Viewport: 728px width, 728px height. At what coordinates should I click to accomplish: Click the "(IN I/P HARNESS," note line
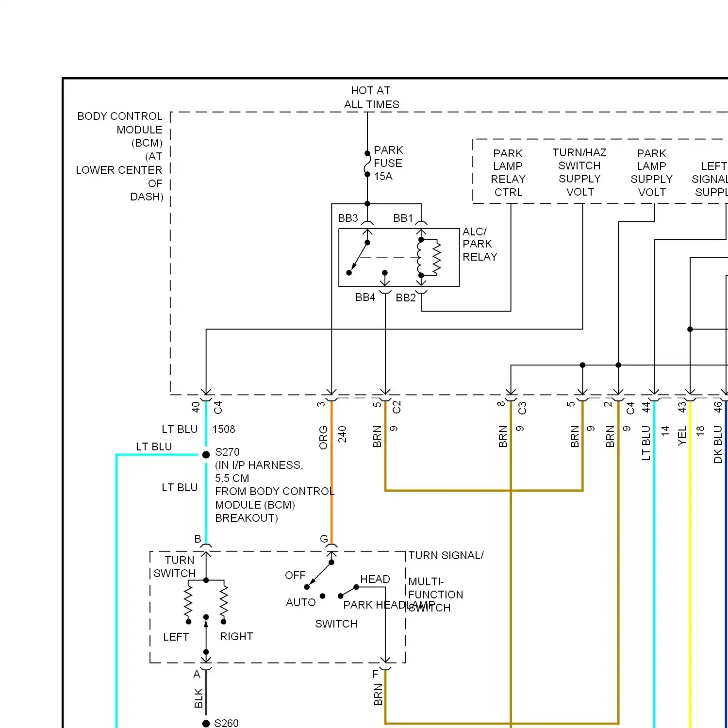tap(259, 465)
